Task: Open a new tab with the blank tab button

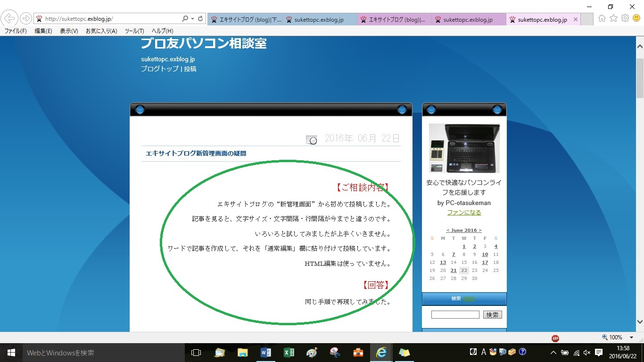Action: (x=587, y=19)
